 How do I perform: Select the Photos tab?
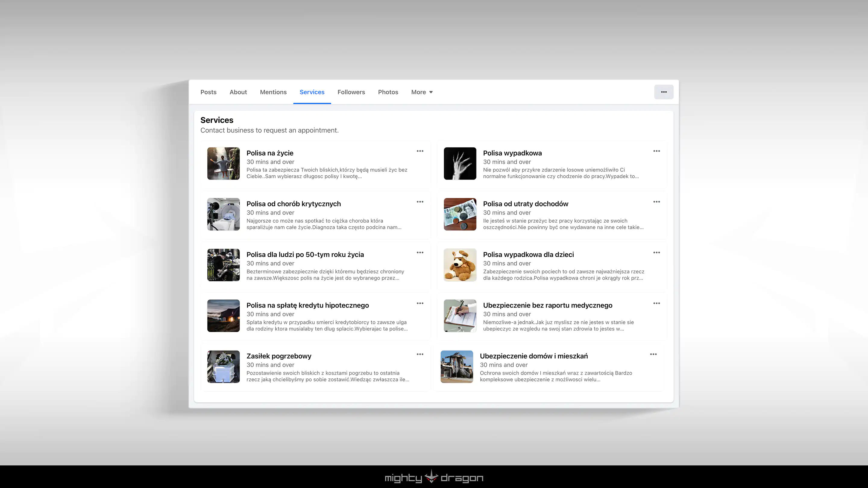[x=388, y=92]
